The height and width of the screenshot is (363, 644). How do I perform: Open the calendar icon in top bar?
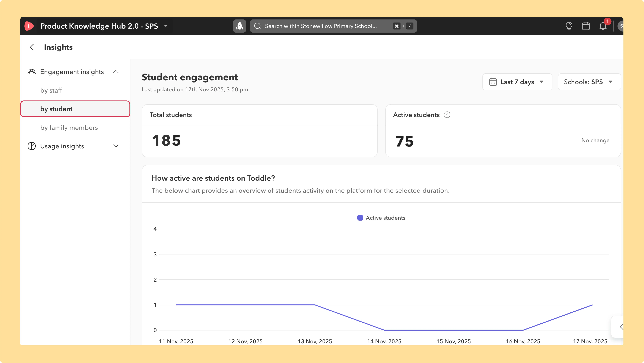point(586,26)
